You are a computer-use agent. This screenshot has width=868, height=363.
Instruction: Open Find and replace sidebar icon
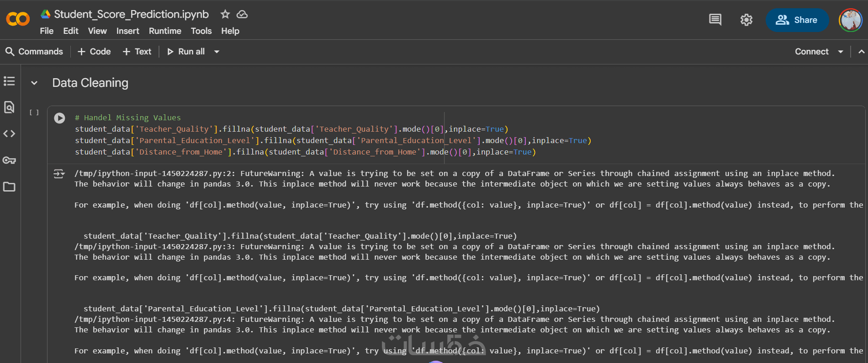coord(9,107)
